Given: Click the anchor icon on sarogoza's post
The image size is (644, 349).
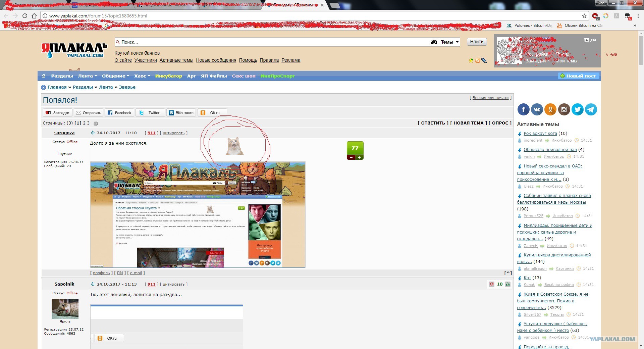Looking at the screenshot, I should [x=93, y=133].
